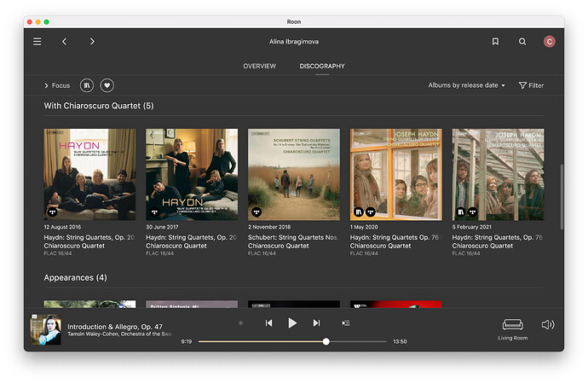Click the vertical scrollbar on right
The height and width of the screenshot is (383, 588).
coord(562,196)
